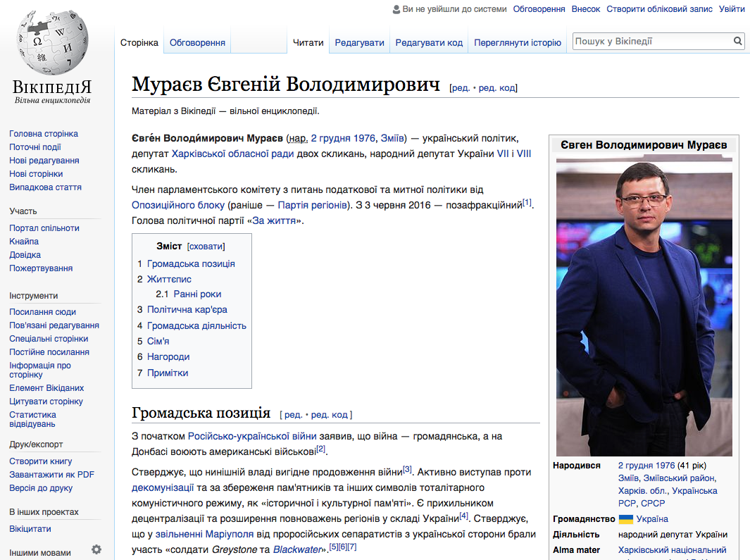This screenshot has width=750, height=560.
Task: Open Партія регіонів link
Action: point(313,206)
